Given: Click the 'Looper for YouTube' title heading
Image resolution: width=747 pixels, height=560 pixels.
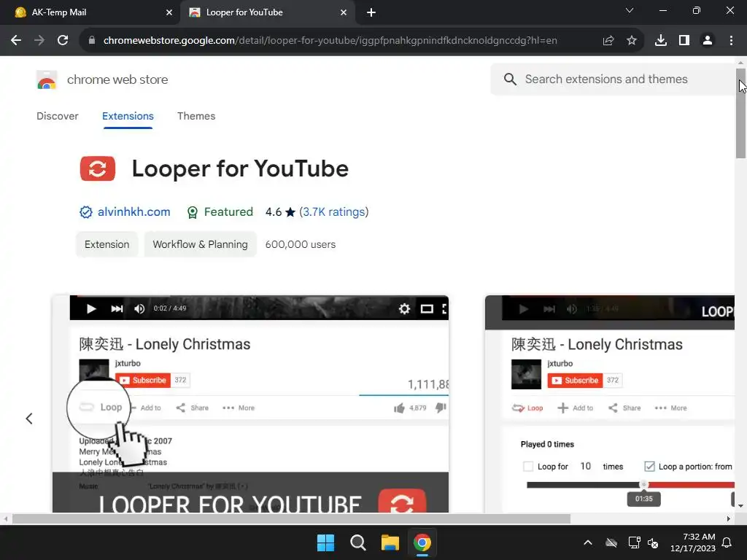Looking at the screenshot, I should 240,168.
